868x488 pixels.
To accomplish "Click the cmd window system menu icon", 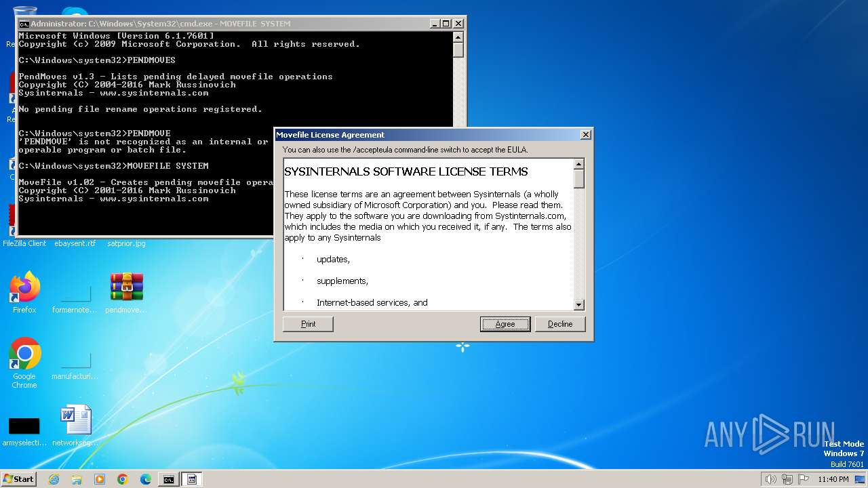I will (x=24, y=24).
